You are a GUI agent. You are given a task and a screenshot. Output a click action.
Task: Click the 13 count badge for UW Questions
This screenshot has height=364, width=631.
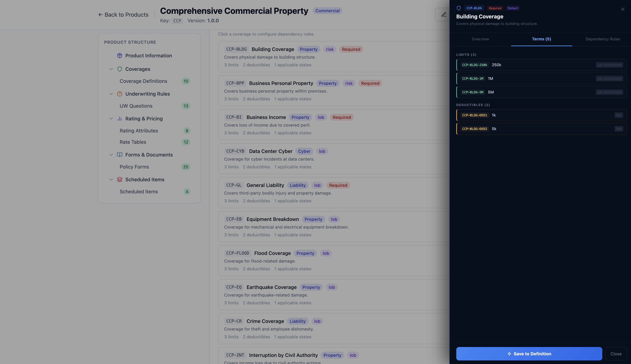186,106
